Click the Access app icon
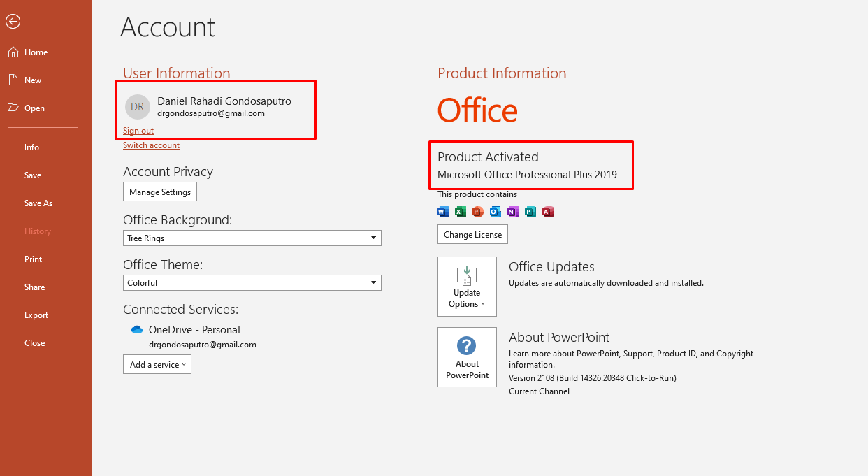The height and width of the screenshot is (476, 868). tap(548, 212)
